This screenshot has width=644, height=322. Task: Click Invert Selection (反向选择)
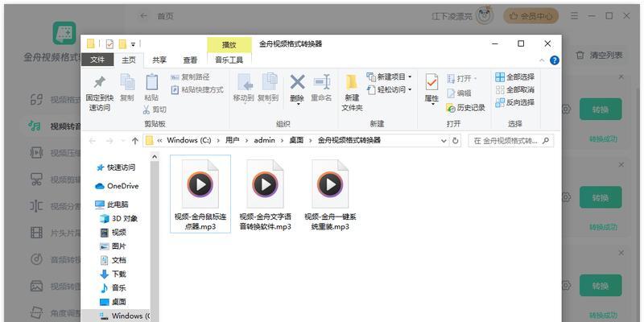coord(515,102)
